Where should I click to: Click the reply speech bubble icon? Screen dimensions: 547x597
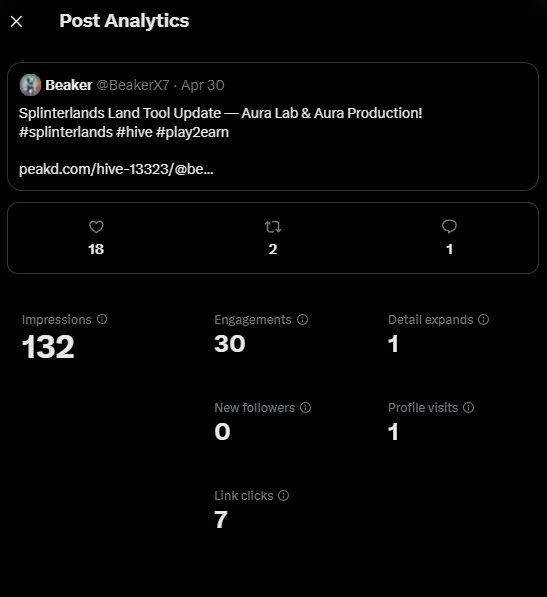pyautogui.click(x=449, y=227)
